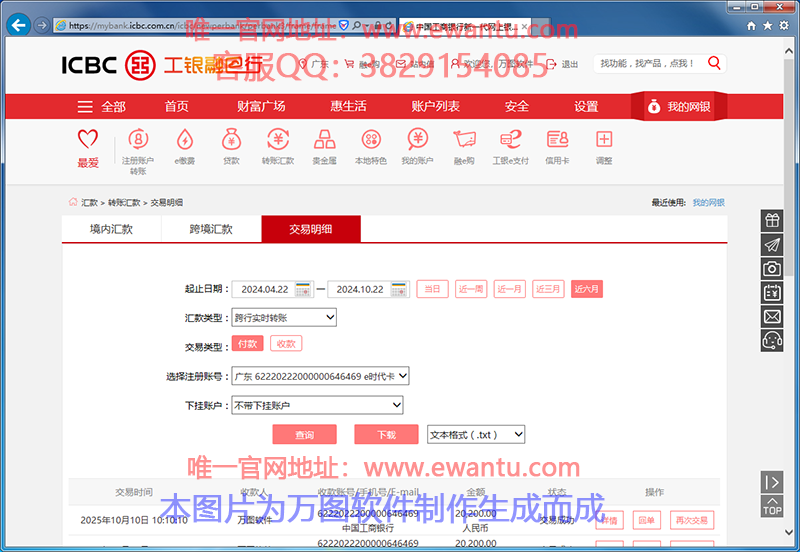This screenshot has height=552, width=800.
Task: Select the 当日 today date range
Action: pyautogui.click(x=432, y=289)
